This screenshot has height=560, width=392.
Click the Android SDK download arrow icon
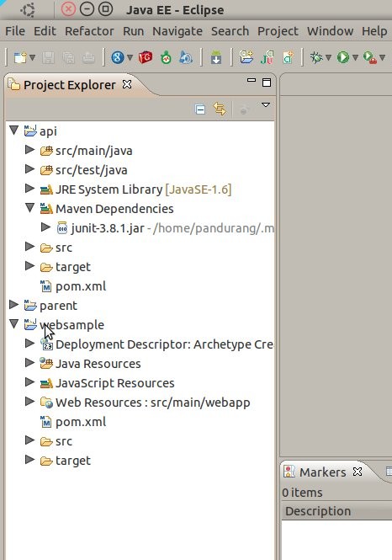tap(216, 57)
